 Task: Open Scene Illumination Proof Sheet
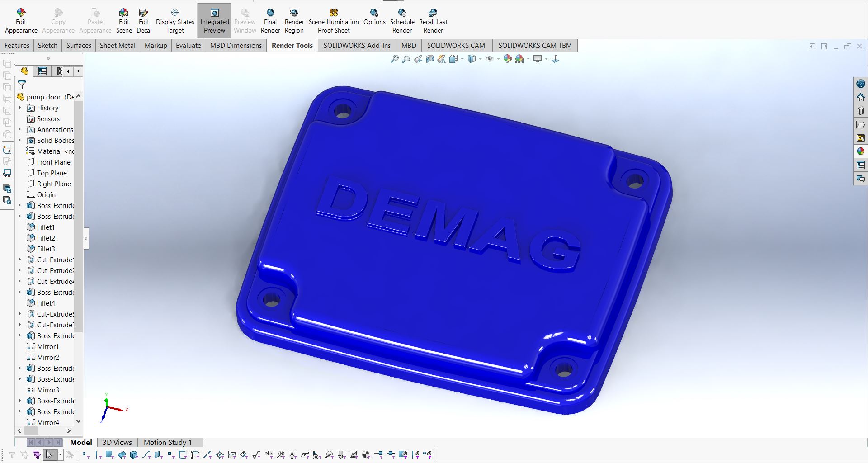[334, 21]
